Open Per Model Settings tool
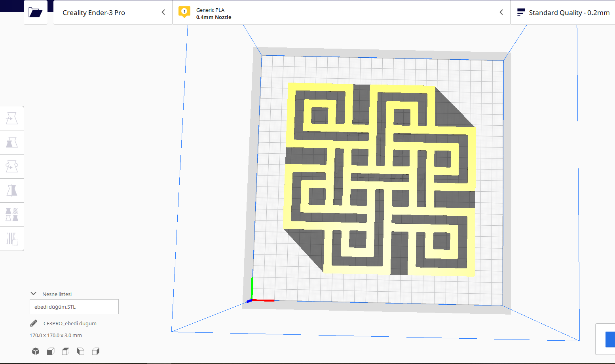 tap(12, 215)
